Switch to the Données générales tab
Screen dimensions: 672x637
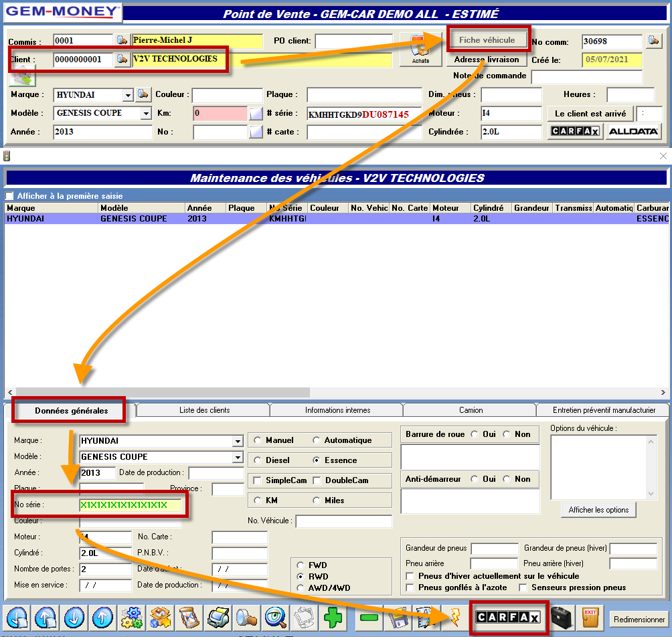71,410
